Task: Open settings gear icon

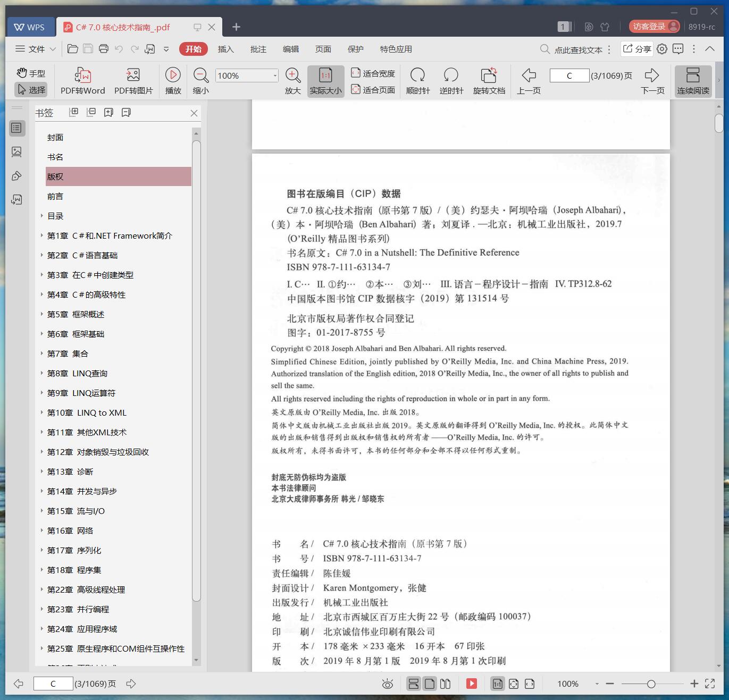Action: [x=662, y=49]
